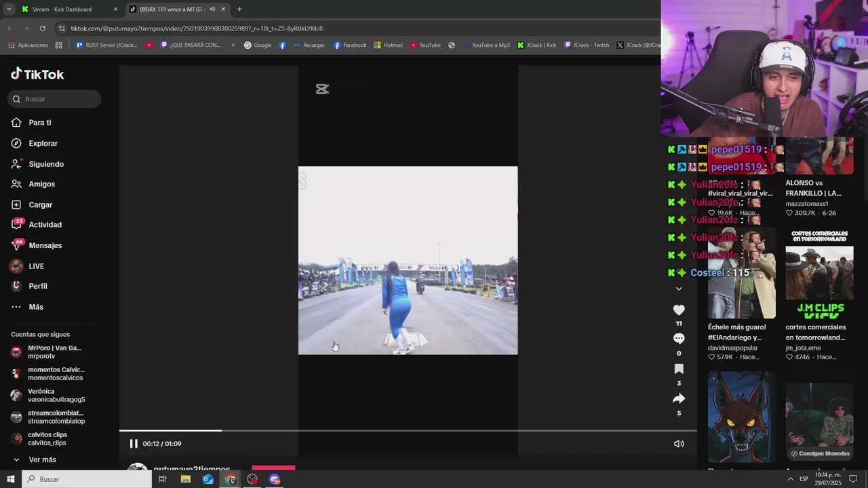The width and height of the screenshot is (868, 488).
Task: Open YouTube a Mp3 bookmark
Action: [x=486, y=45]
